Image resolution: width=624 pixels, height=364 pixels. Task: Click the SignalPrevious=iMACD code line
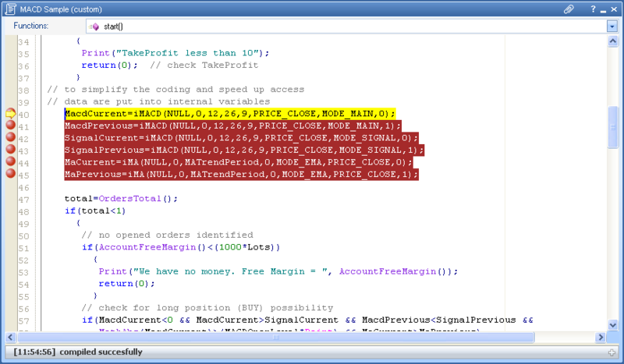tap(244, 150)
